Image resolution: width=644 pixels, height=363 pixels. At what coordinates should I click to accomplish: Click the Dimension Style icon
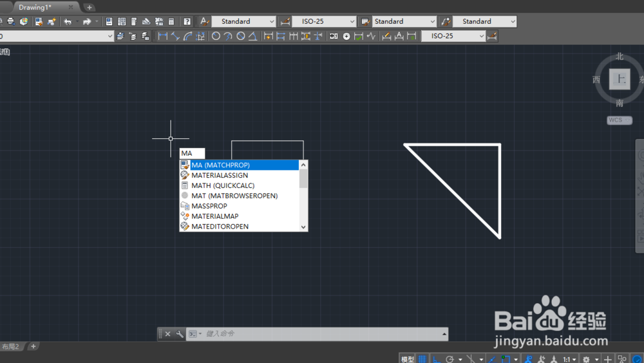click(x=285, y=22)
